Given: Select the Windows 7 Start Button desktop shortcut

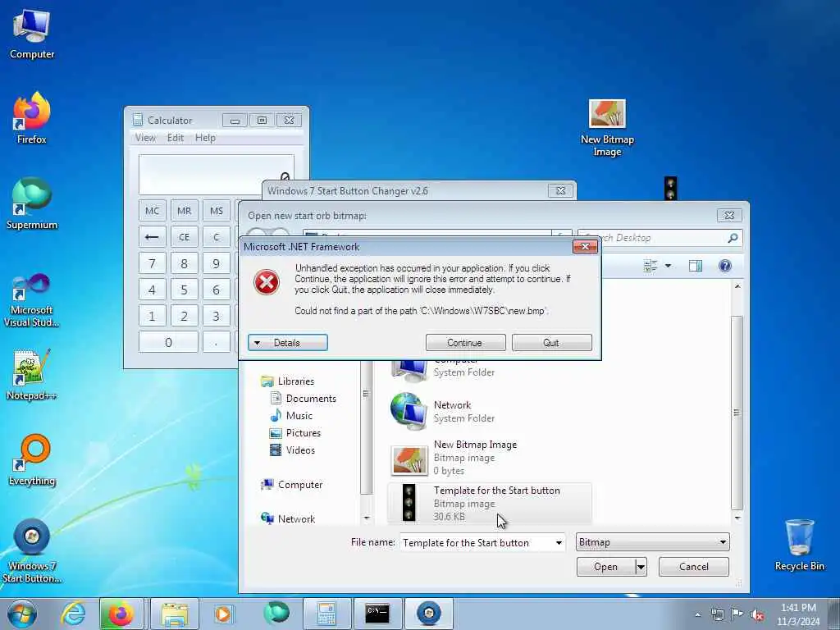Looking at the screenshot, I should [x=32, y=550].
